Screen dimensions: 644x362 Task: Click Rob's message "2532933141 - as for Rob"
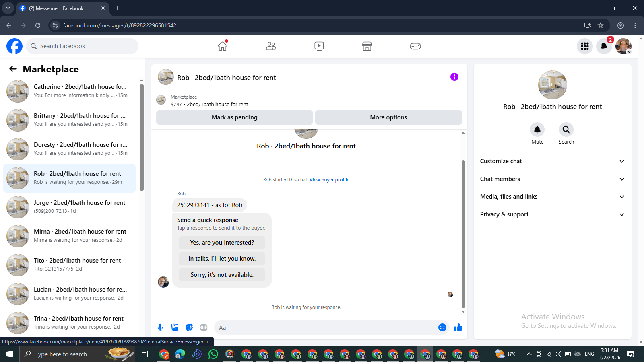click(210, 205)
